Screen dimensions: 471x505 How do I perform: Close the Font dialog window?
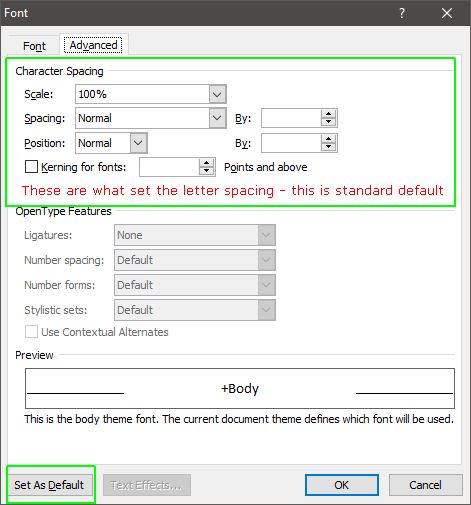click(x=447, y=13)
